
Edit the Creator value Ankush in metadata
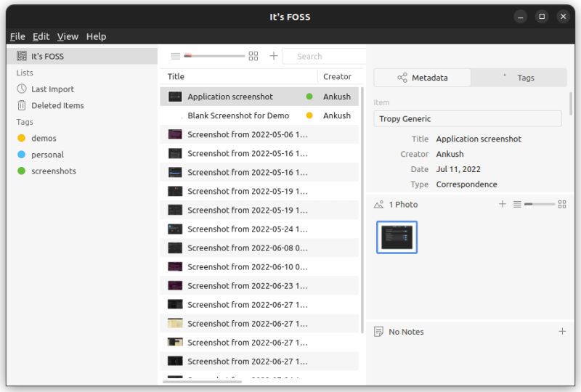[450, 154]
